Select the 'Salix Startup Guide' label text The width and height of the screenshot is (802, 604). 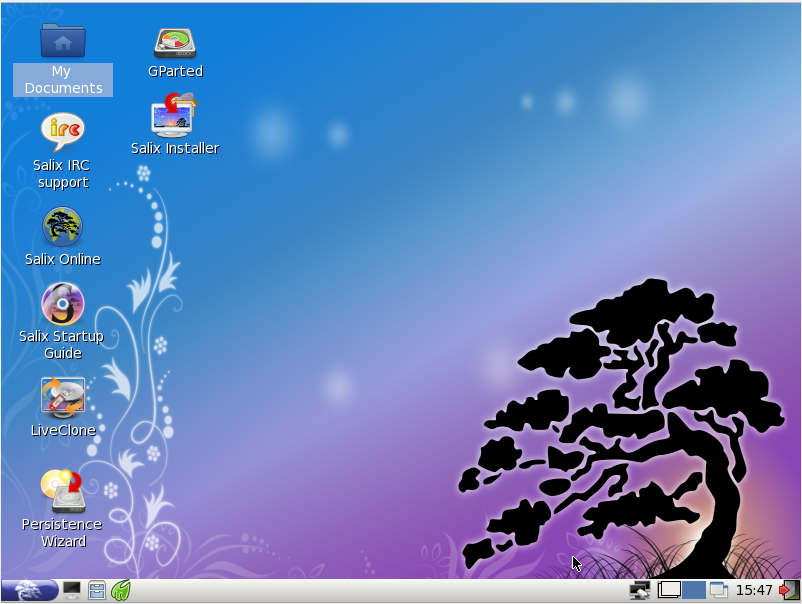pyautogui.click(x=62, y=345)
